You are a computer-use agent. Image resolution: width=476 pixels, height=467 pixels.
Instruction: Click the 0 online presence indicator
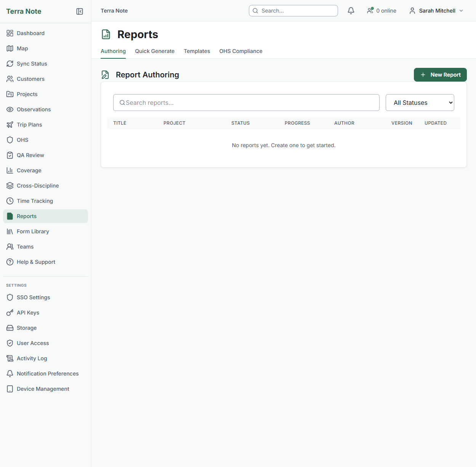click(x=381, y=11)
